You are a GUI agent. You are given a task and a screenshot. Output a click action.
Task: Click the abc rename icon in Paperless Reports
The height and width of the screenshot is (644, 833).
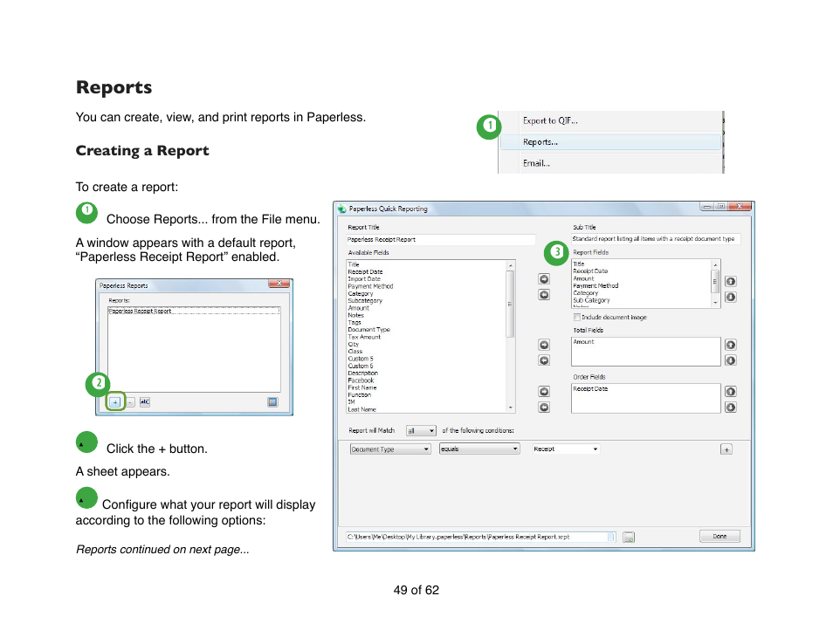[144, 402]
